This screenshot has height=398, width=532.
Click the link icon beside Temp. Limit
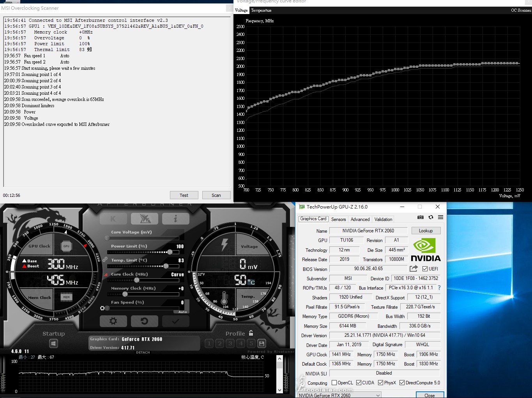[x=105, y=259]
